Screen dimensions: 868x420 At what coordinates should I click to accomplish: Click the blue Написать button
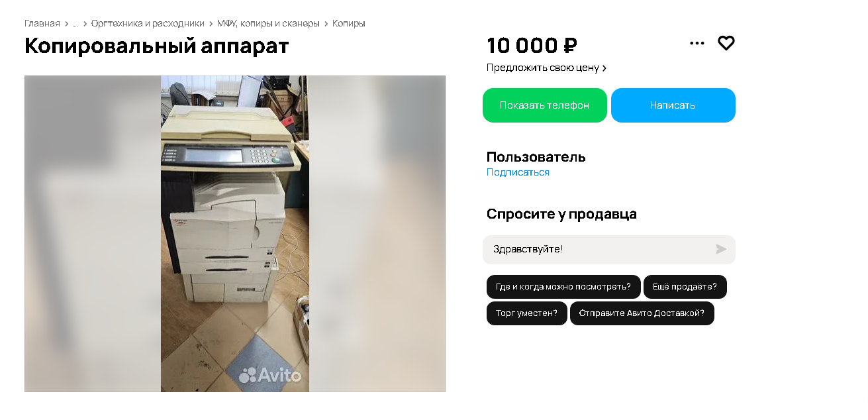point(673,105)
